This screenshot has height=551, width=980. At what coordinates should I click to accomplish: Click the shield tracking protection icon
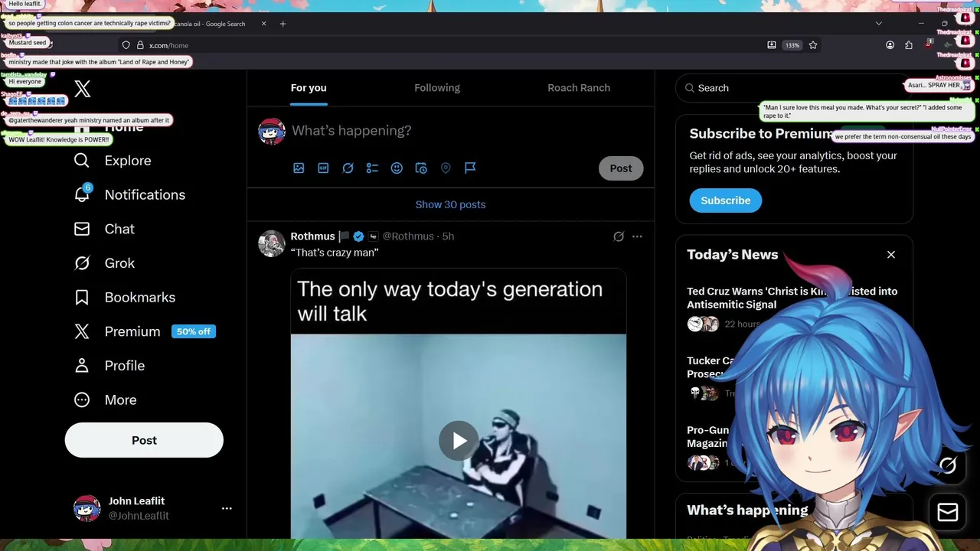pyautogui.click(x=126, y=45)
